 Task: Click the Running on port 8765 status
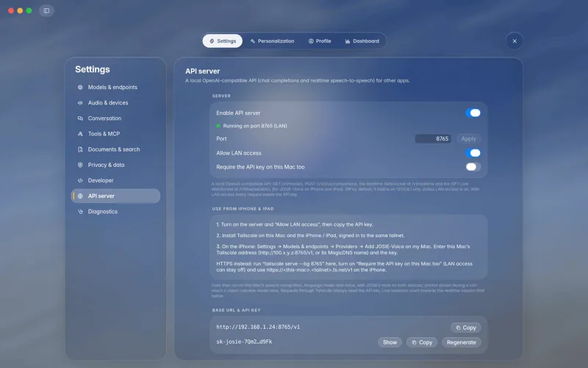tap(254, 126)
